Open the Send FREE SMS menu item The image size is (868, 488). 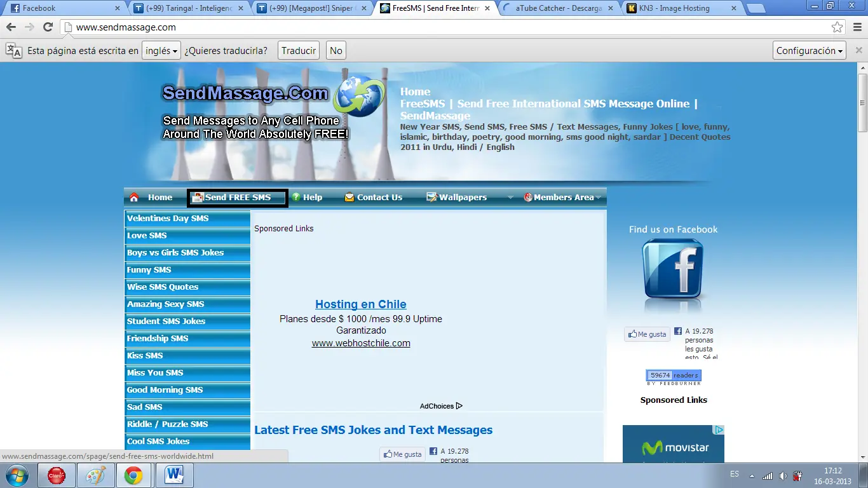point(237,198)
